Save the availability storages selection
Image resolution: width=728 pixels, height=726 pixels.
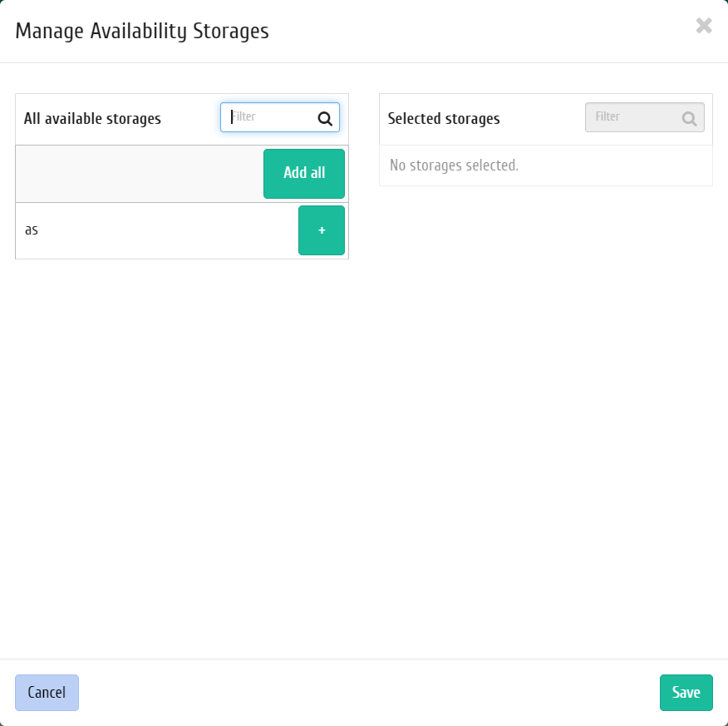[686, 693]
